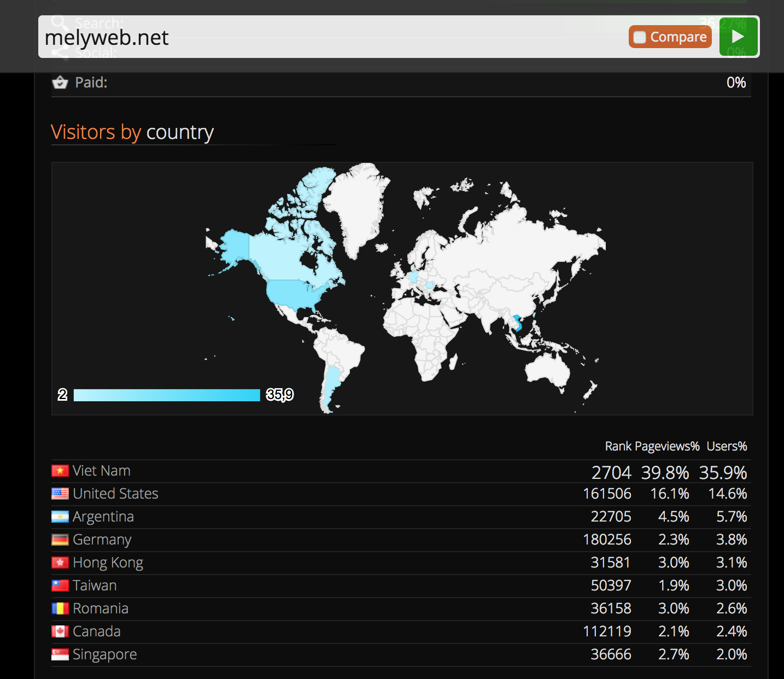This screenshot has height=679, width=784.
Task: Click Singapore rank value 36666
Action: tap(611, 654)
